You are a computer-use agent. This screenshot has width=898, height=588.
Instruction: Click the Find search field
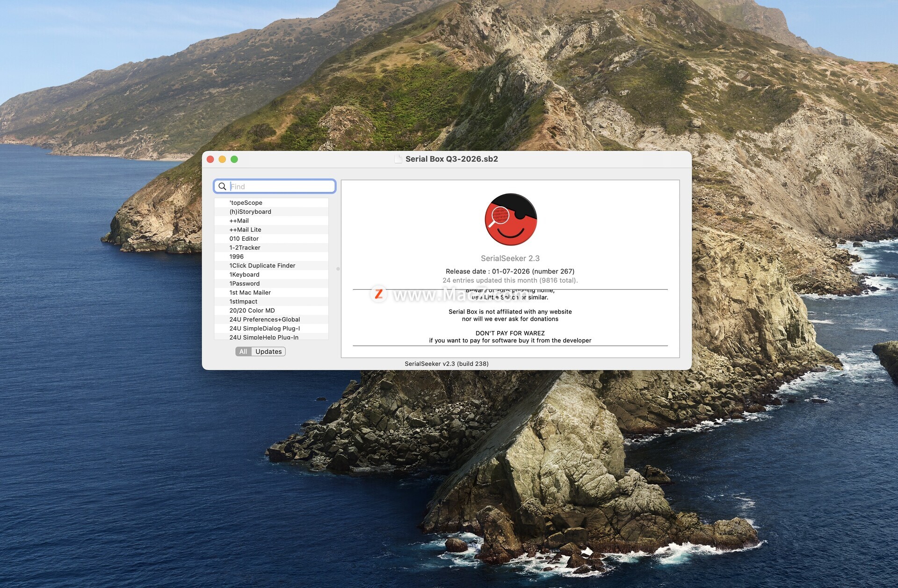point(275,186)
